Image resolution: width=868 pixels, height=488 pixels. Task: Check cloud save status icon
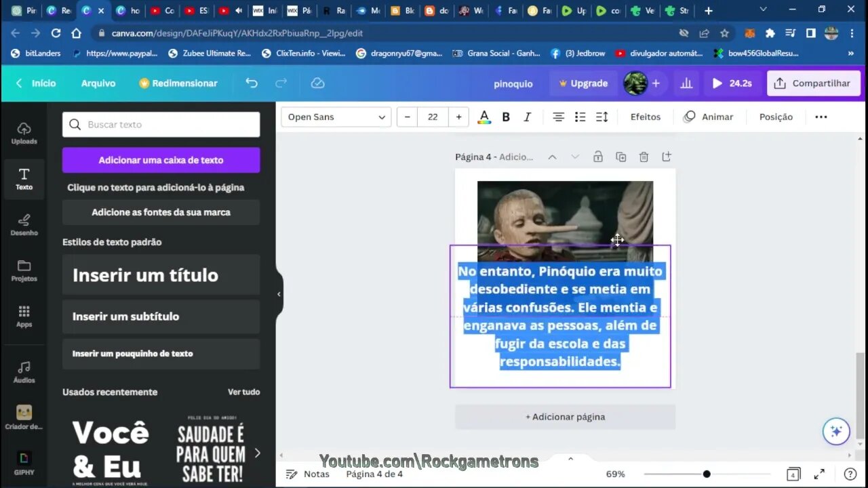317,83
